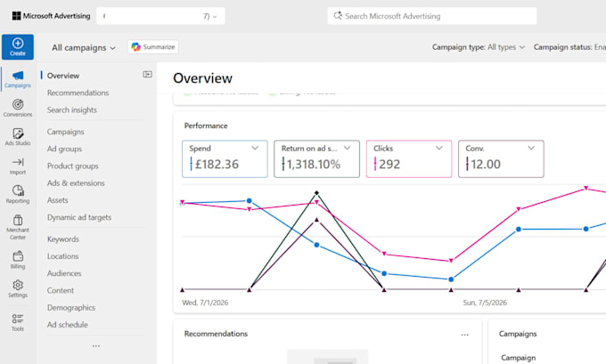The width and height of the screenshot is (606, 364).
Task: Open Ads & extensions menu item
Action: 76,183
